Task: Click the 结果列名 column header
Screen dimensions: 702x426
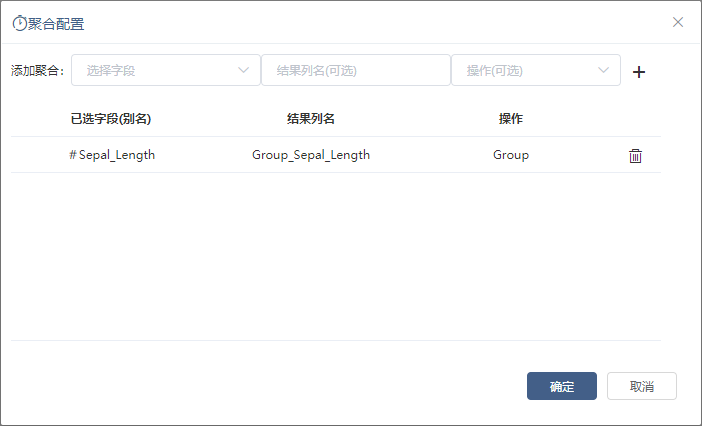Action: (311, 119)
